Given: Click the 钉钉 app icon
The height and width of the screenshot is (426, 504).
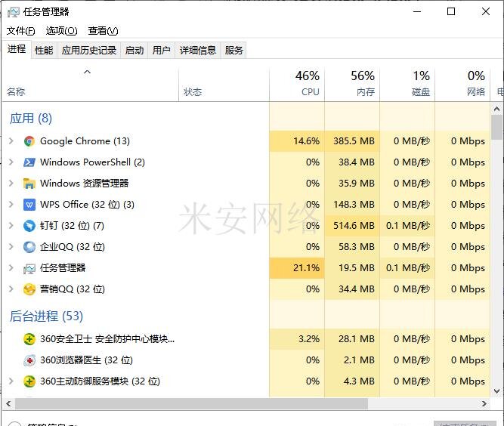Looking at the screenshot, I should tap(29, 226).
